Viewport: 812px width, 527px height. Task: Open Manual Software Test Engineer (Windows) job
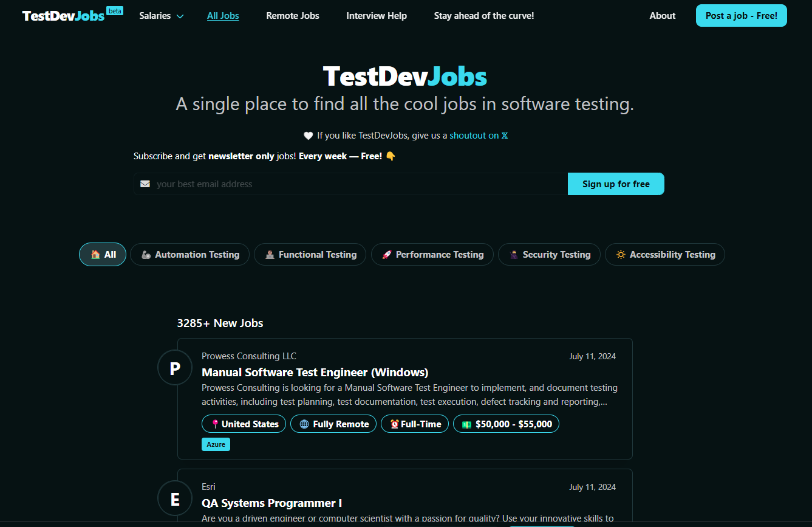pos(315,372)
